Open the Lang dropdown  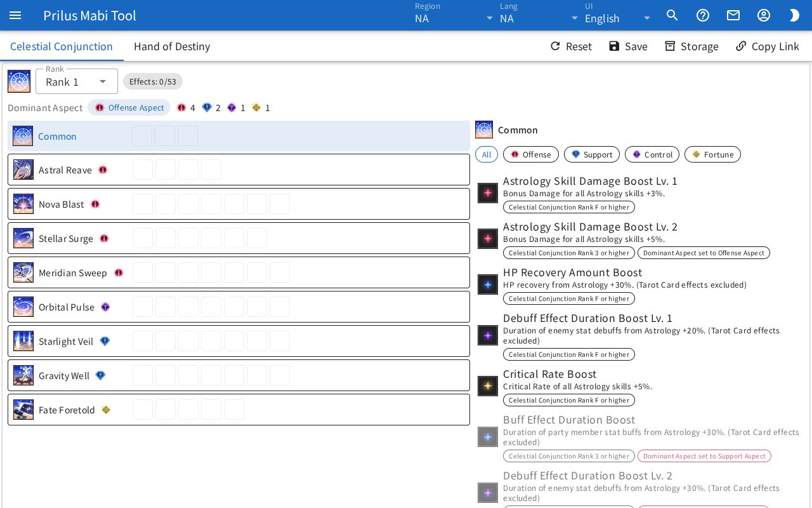539,15
